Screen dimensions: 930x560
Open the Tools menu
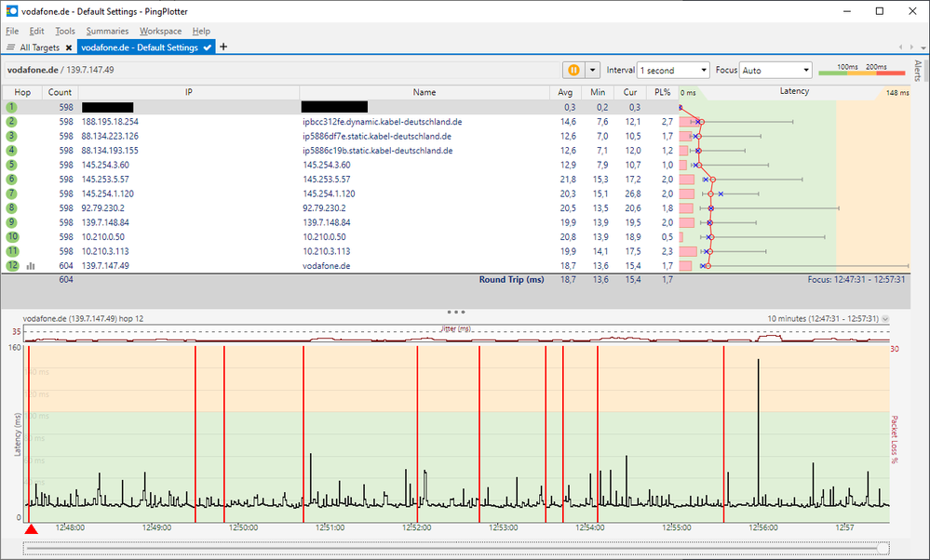point(64,31)
